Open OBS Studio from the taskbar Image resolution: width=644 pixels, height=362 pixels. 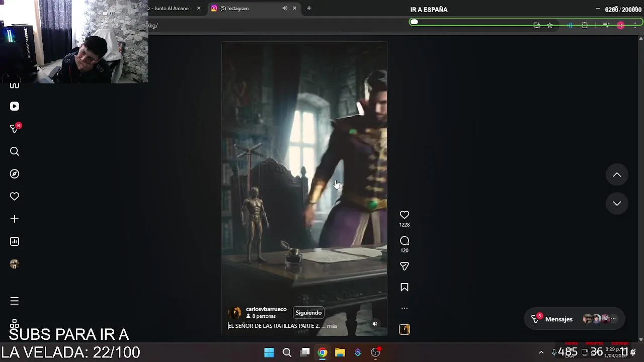pyautogui.click(x=375, y=352)
